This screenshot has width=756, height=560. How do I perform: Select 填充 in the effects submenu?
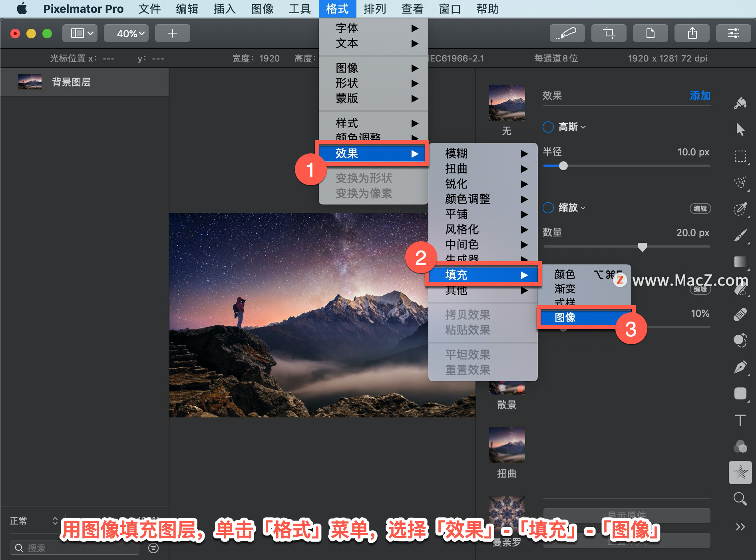483,275
